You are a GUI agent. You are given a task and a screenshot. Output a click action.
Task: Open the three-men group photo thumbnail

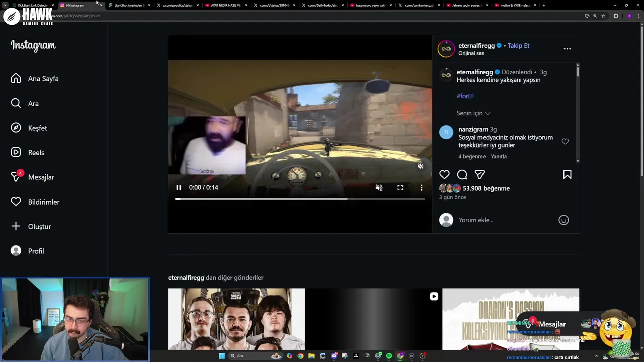pos(236,319)
